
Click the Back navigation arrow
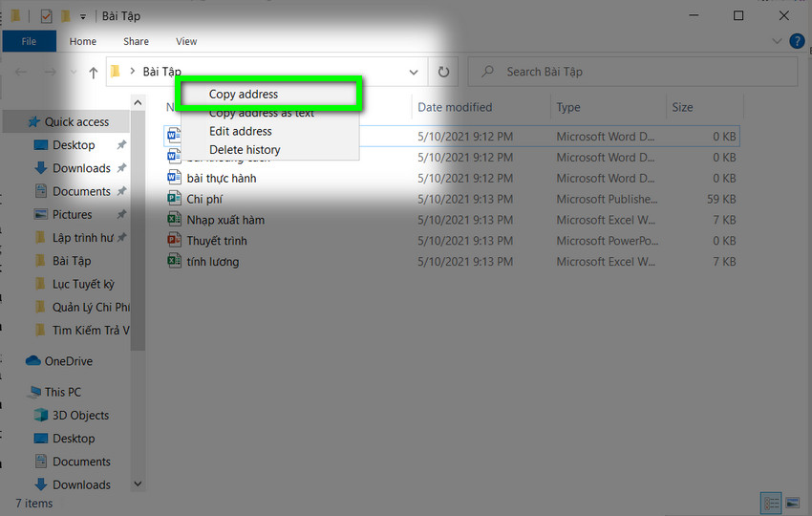click(x=21, y=72)
